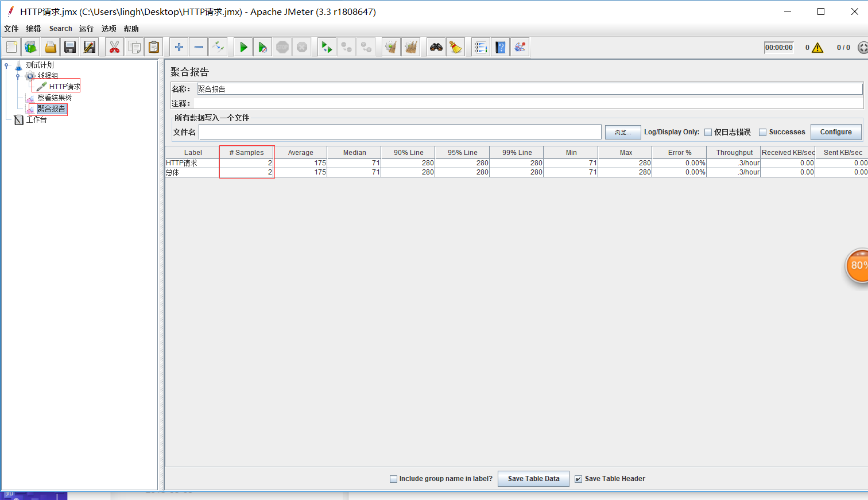Paste with the clipboard icon

point(154,47)
